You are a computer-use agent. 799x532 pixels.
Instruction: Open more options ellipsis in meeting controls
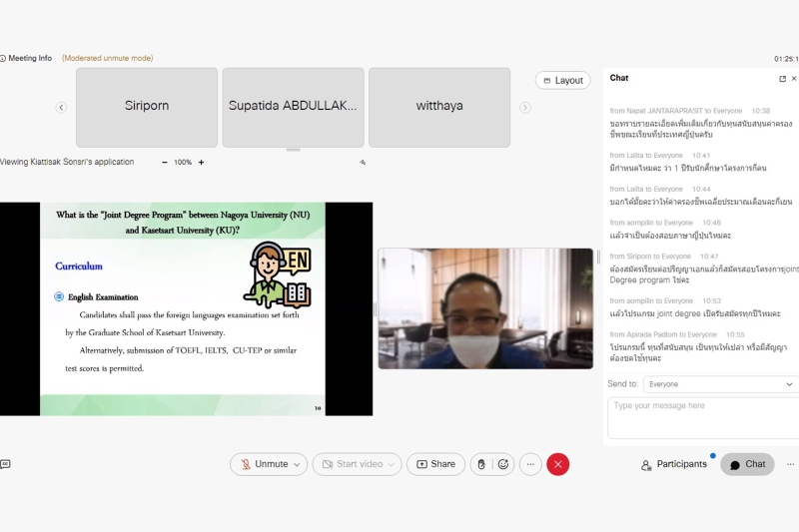tap(530, 464)
